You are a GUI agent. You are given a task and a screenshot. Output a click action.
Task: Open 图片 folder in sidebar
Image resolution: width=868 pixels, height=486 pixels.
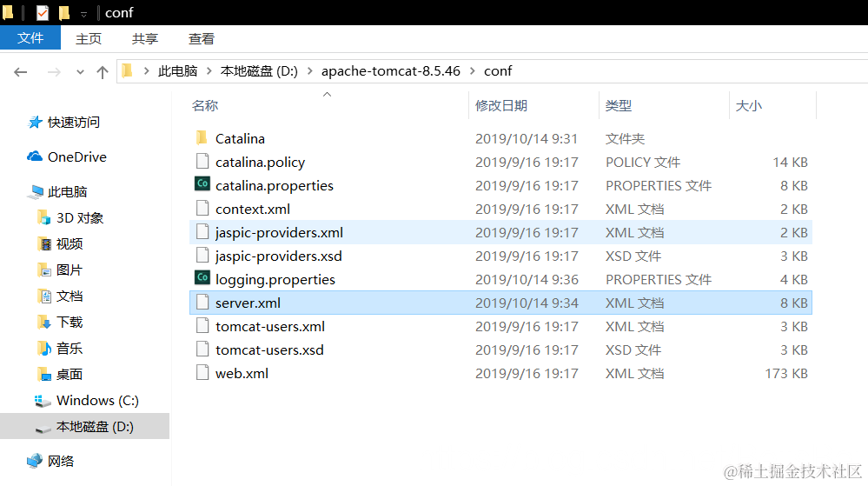(x=70, y=270)
